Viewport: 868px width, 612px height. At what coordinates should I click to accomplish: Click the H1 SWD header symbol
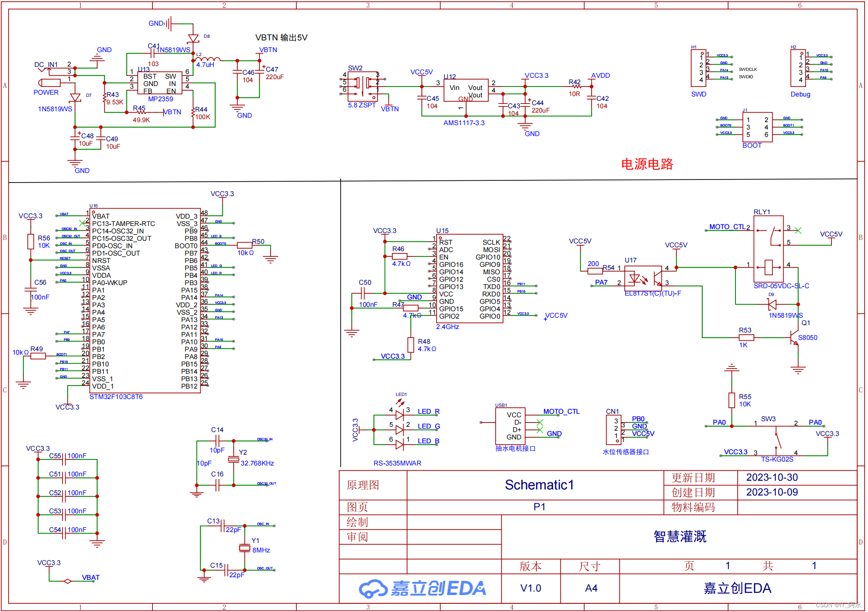click(x=699, y=68)
